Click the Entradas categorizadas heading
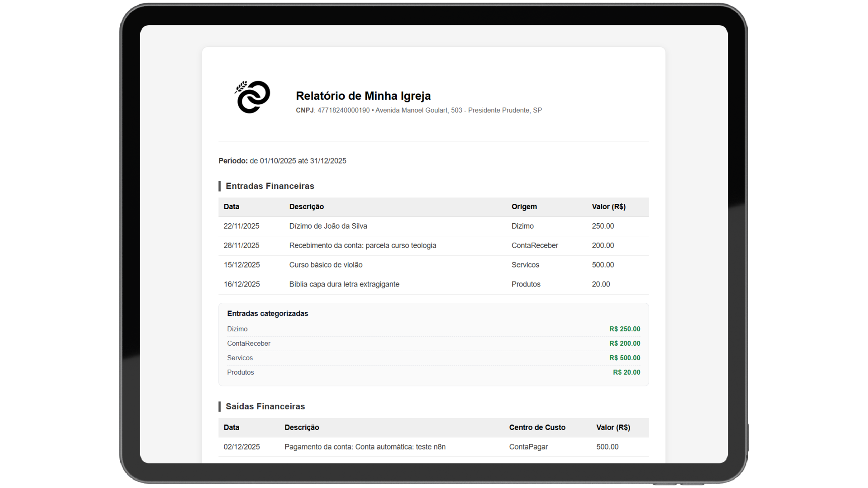 268,314
